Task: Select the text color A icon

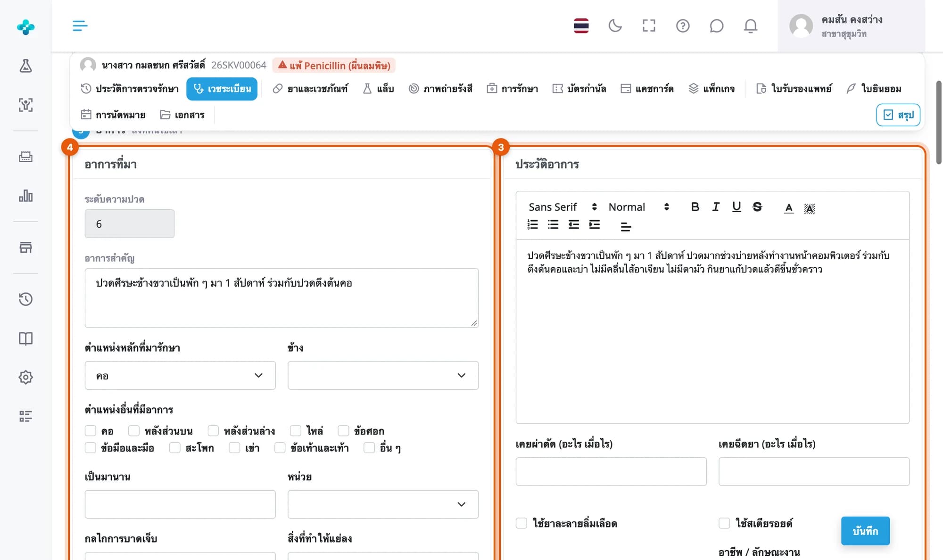Action: click(x=789, y=207)
